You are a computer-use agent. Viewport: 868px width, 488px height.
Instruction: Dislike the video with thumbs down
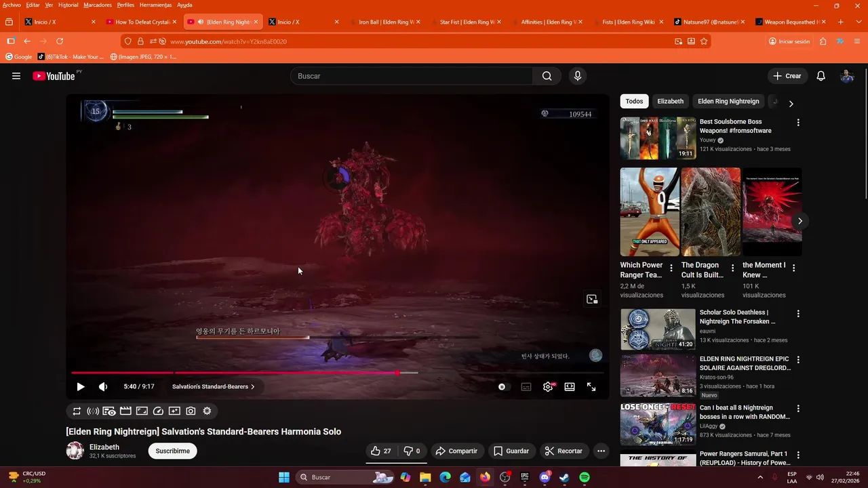pos(412,451)
